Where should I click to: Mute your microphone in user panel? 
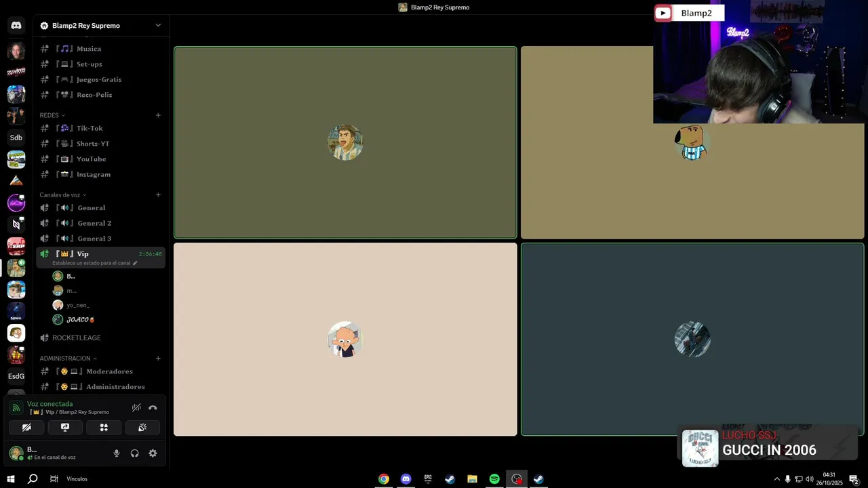117,453
